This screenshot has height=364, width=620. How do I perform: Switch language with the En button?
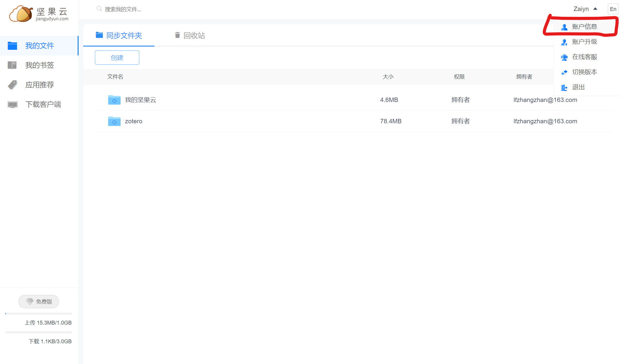(613, 9)
